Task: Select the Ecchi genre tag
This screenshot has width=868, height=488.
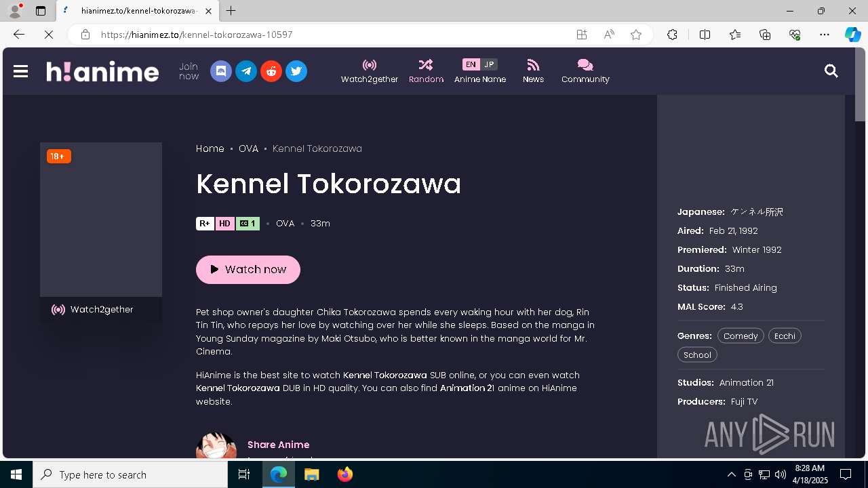Action: (785, 336)
